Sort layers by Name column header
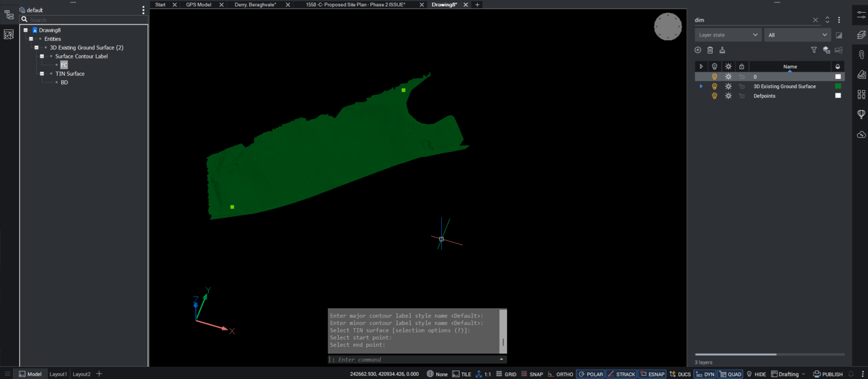The width and height of the screenshot is (868, 379). click(x=790, y=67)
